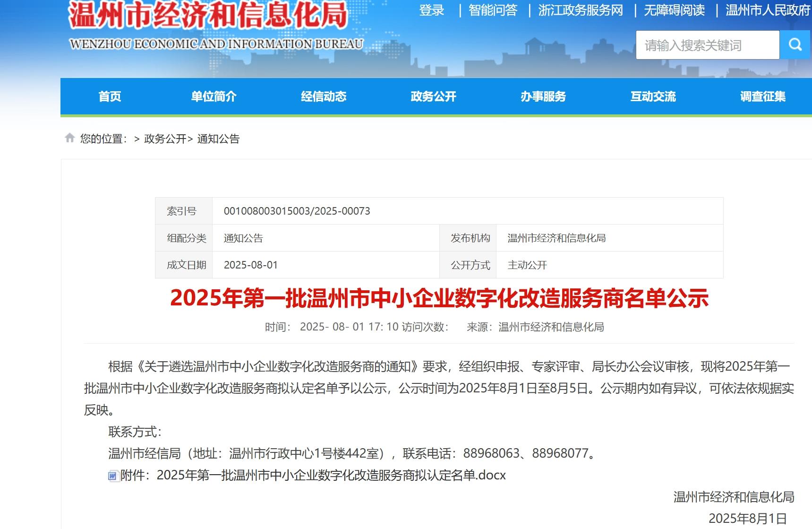Open the 首页 navigation tab
The height and width of the screenshot is (529, 812).
[x=110, y=96]
